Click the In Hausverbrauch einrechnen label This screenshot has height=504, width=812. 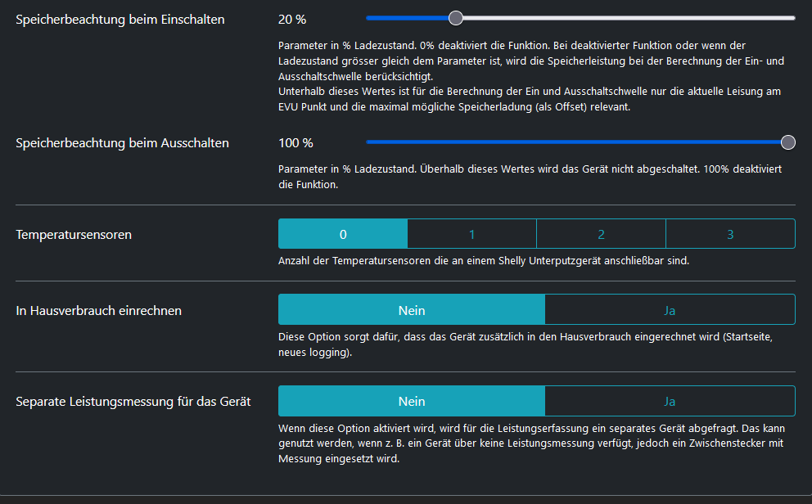tap(99, 311)
